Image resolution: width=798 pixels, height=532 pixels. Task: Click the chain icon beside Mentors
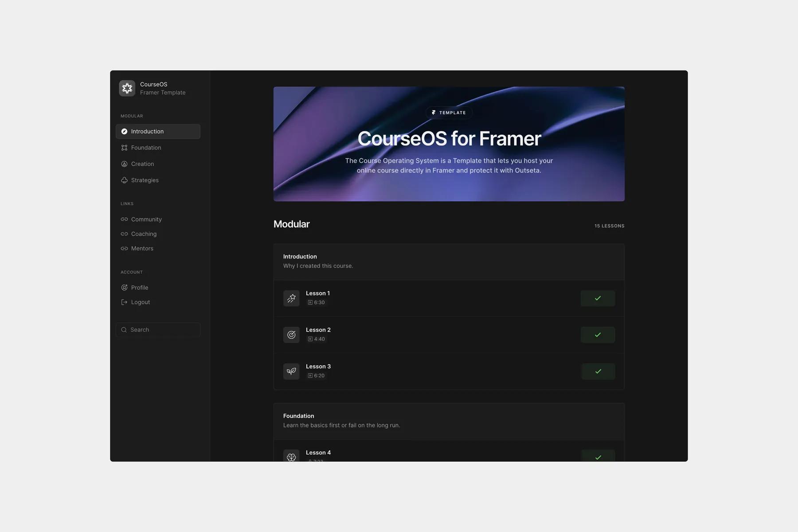click(124, 249)
